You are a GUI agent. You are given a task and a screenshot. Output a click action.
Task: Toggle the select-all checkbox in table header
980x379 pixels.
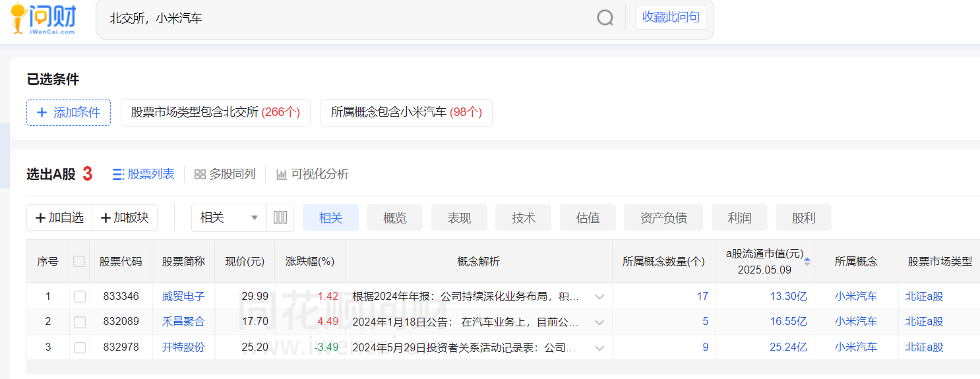[79, 262]
